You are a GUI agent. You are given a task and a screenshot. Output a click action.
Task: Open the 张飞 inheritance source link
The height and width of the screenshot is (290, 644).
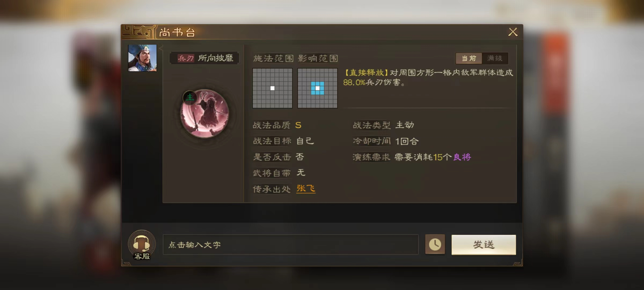click(x=306, y=189)
